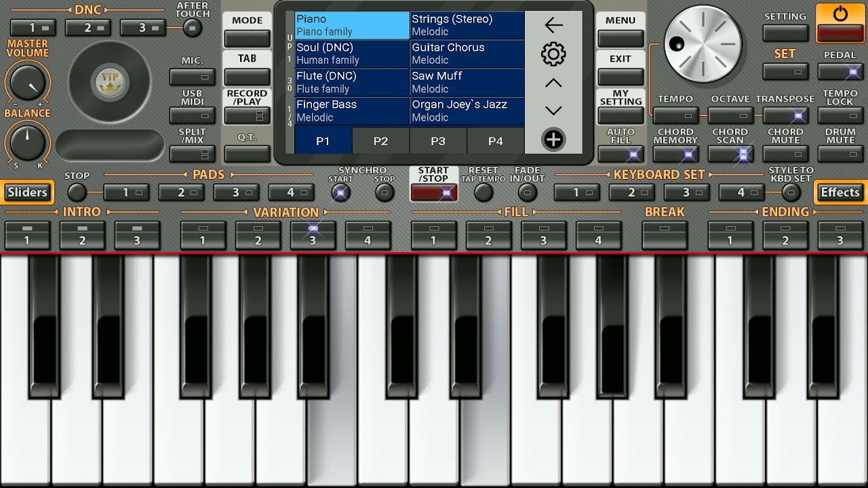Screen dimensions: 868x488
Task: Open the gear settings icon in display
Action: tap(553, 54)
